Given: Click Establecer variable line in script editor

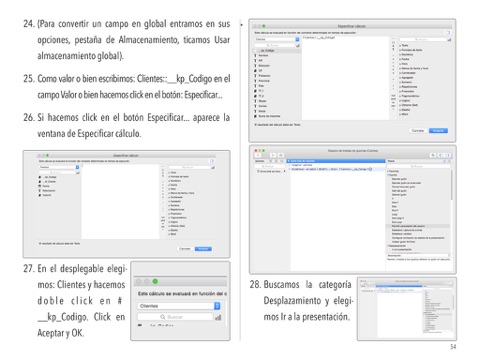Looking at the screenshot, I should [x=336, y=169].
